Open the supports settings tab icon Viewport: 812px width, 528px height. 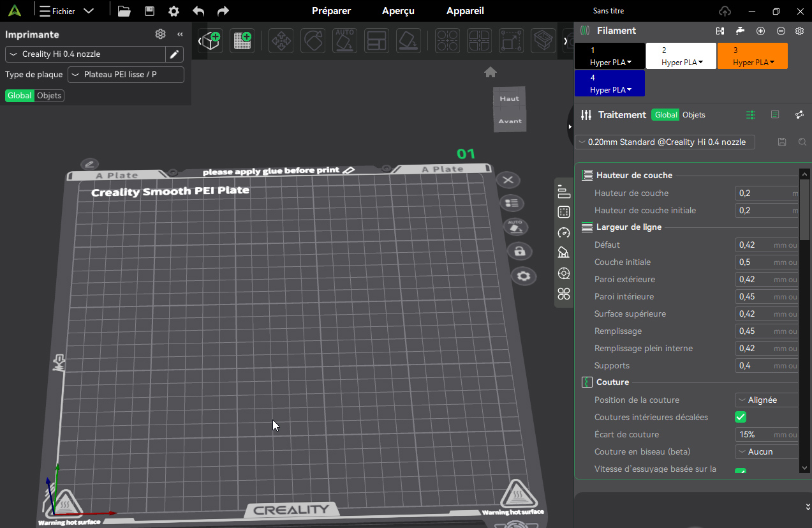tap(563, 253)
